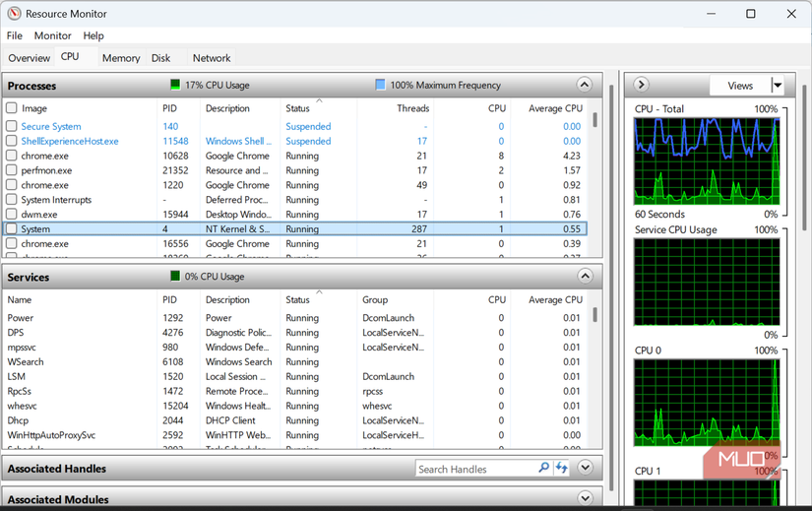
Task: Click the blue Maximum Frequency indicator square
Action: tap(380, 85)
